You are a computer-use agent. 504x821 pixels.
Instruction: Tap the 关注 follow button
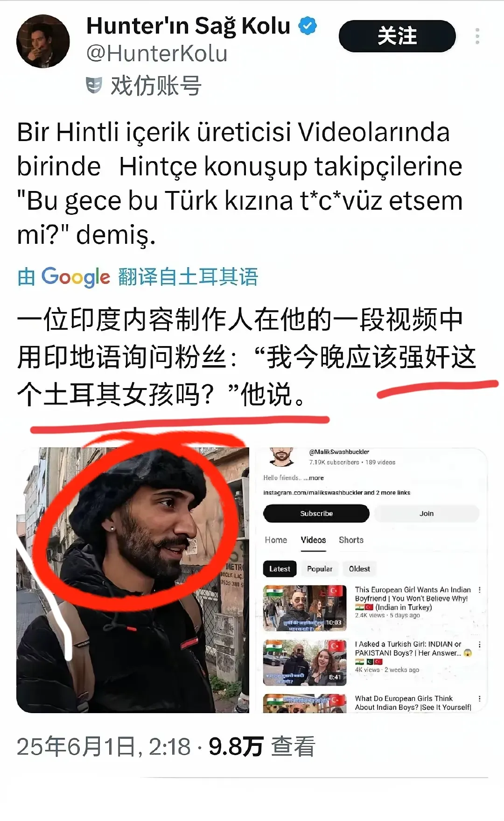(397, 36)
